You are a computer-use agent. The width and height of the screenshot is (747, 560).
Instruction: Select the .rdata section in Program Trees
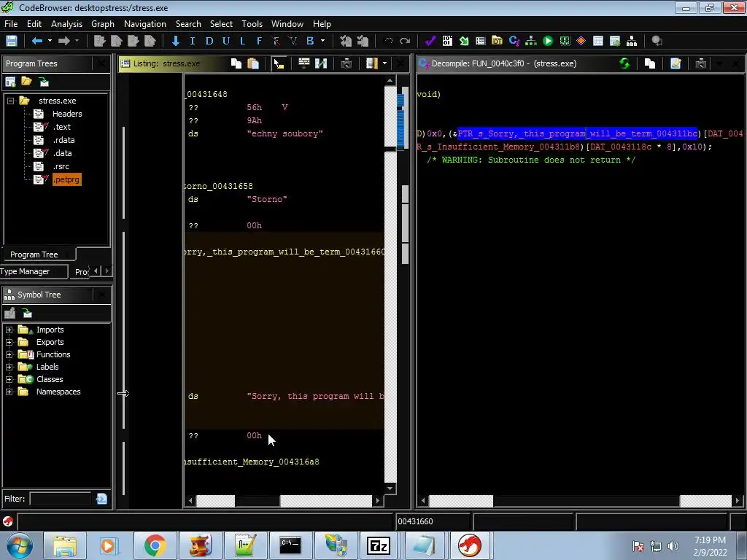point(63,140)
